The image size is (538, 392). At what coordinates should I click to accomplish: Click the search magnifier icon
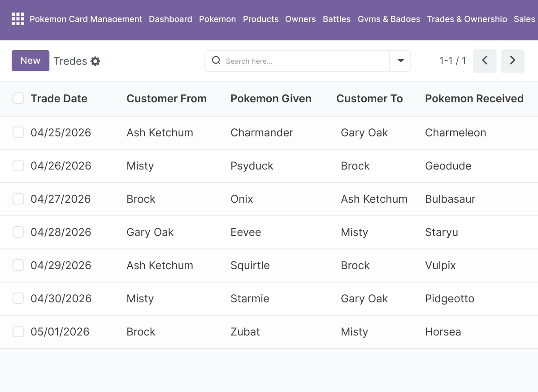click(216, 61)
